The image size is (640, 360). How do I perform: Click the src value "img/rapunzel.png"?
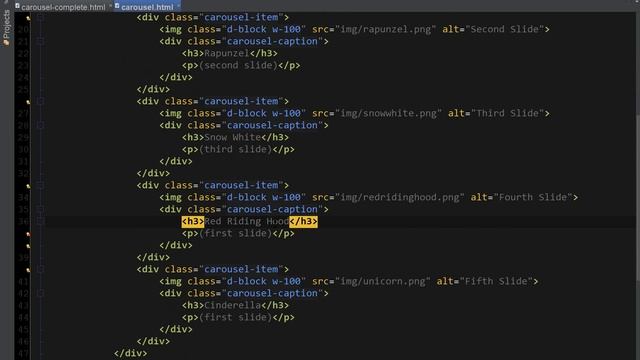point(385,29)
